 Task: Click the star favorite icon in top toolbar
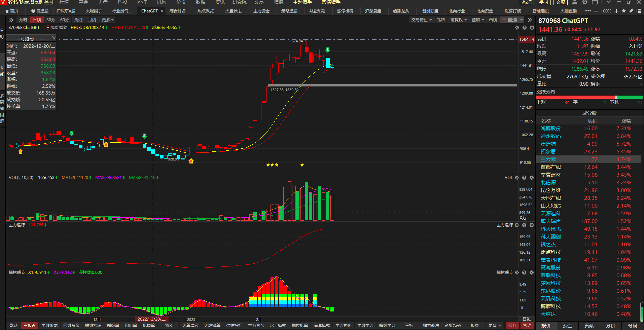[x=624, y=11]
